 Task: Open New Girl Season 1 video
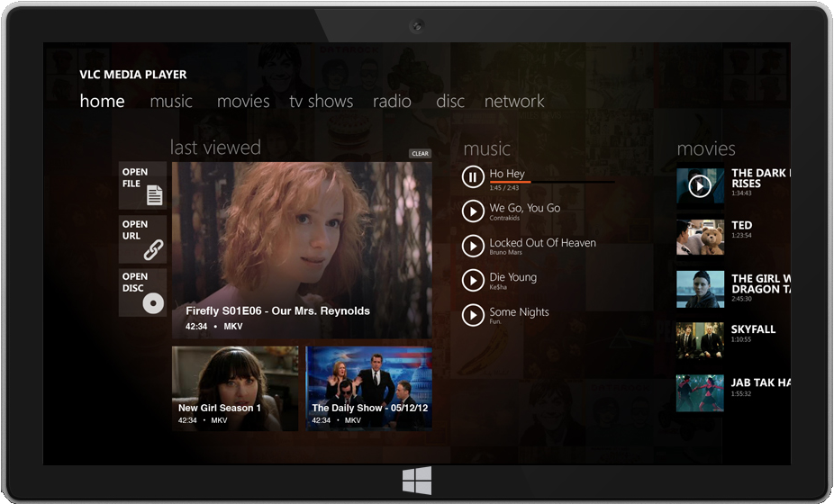pyautogui.click(x=235, y=389)
